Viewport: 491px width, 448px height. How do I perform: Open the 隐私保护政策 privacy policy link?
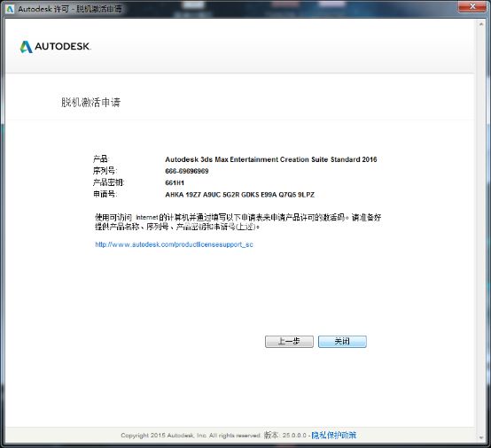[334, 436]
